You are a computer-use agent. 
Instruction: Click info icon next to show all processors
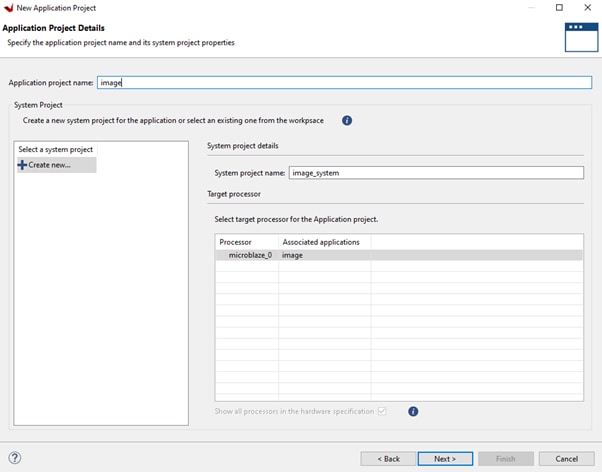(413, 411)
